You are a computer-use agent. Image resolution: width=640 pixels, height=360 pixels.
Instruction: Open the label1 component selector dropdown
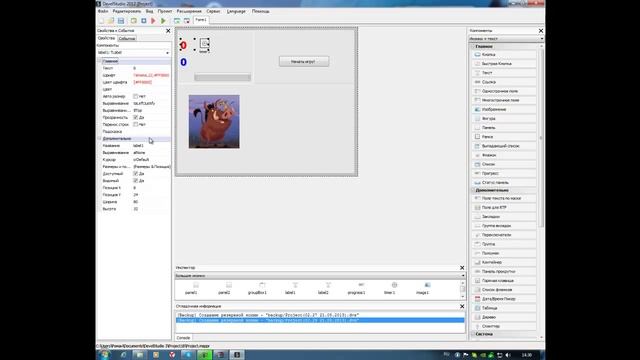(x=167, y=53)
